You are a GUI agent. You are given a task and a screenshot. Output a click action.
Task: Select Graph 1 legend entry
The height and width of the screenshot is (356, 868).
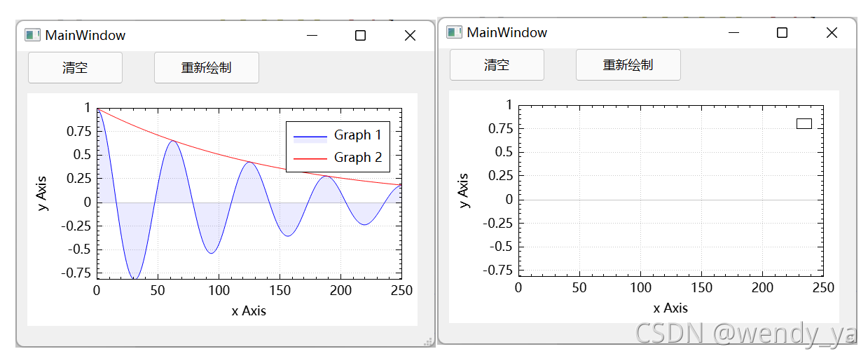click(337, 135)
